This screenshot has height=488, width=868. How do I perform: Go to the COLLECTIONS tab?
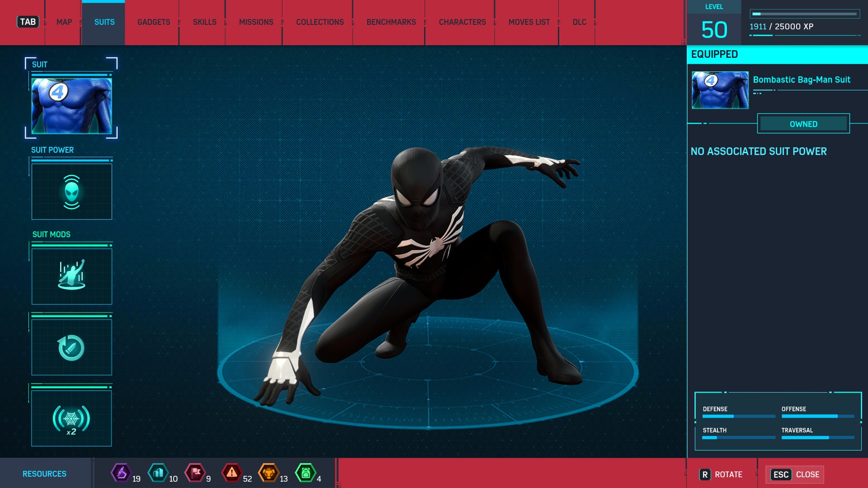(x=320, y=22)
